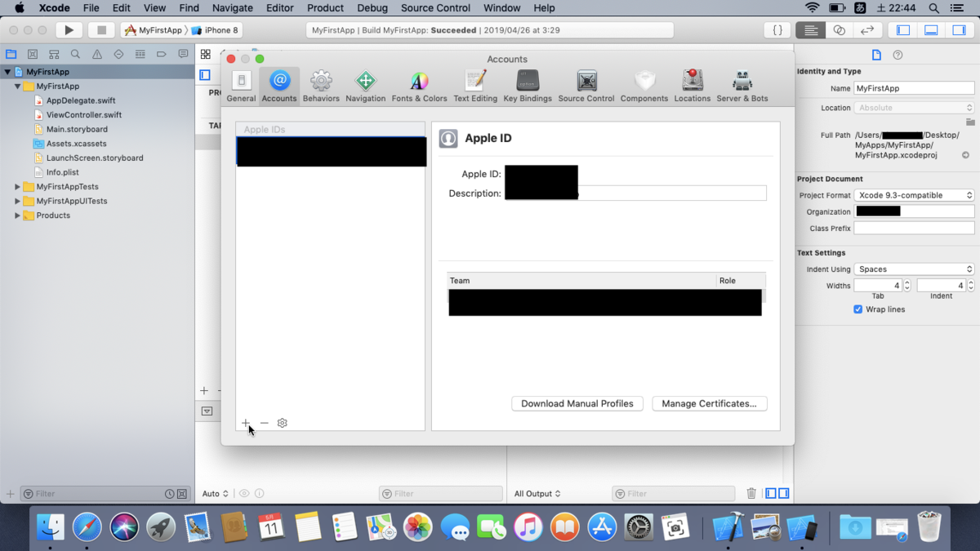Open the Location dropdown in inspector
This screenshot has width=980, height=551.
click(914, 108)
